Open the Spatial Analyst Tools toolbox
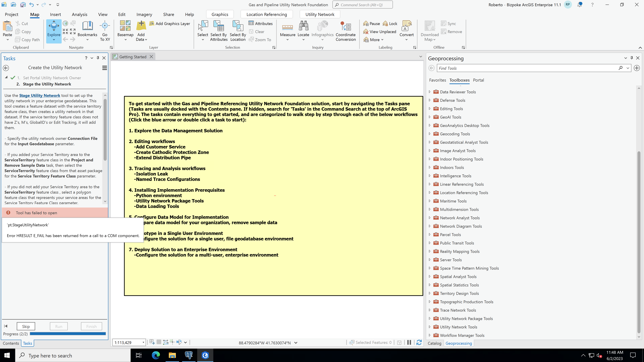The width and height of the screenshot is (644, 362). pyautogui.click(x=458, y=277)
